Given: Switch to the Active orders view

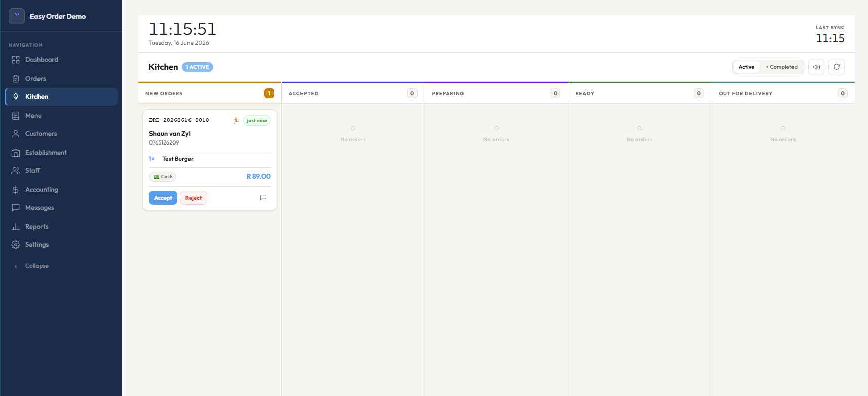Looking at the screenshot, I should pyautogui.click(x=746, y=67).
